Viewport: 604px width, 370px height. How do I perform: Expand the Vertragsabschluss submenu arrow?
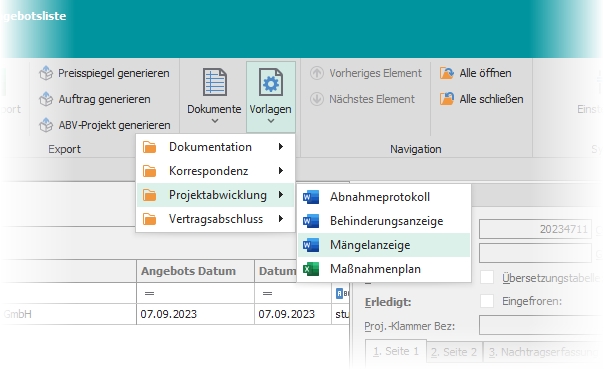[281, 219]
